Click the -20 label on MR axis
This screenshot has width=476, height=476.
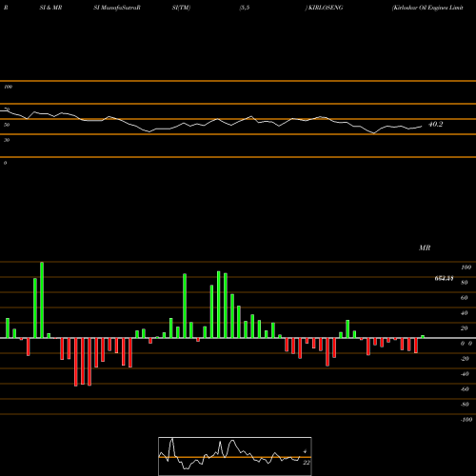point(465,359)
